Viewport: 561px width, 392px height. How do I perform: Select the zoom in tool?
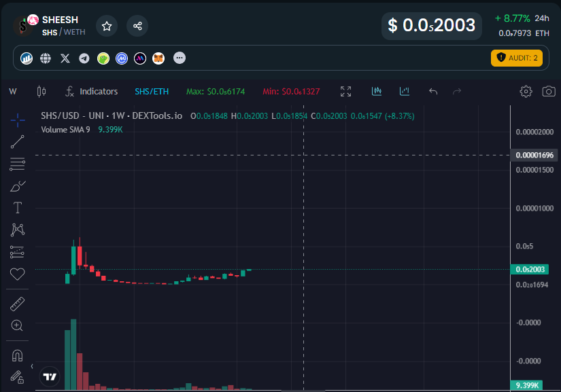[17, 325]
